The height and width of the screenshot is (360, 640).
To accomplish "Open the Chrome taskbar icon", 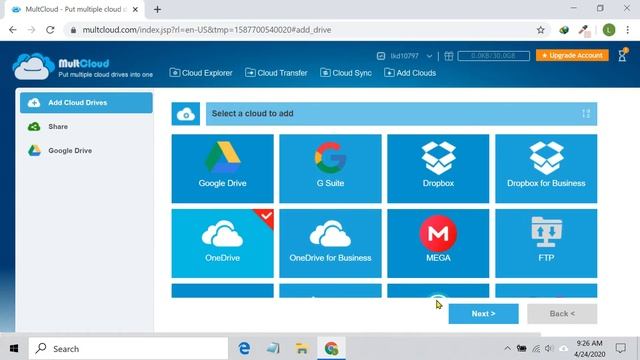I will point(331,348).
